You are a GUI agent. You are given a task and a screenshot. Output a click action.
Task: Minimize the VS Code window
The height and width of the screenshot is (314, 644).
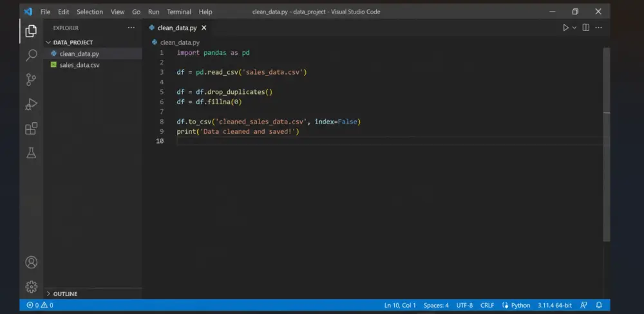[x=553, y=12]
